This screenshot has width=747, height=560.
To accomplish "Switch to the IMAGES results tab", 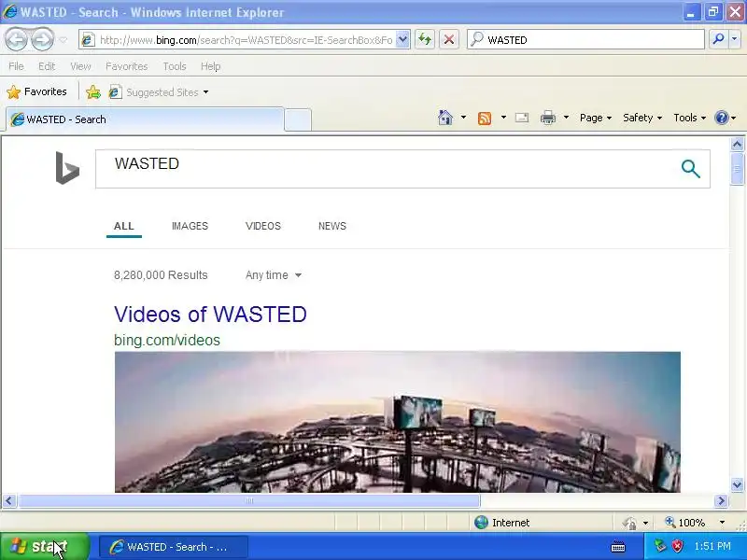I will pyautogui.click(x=190, y=226).
